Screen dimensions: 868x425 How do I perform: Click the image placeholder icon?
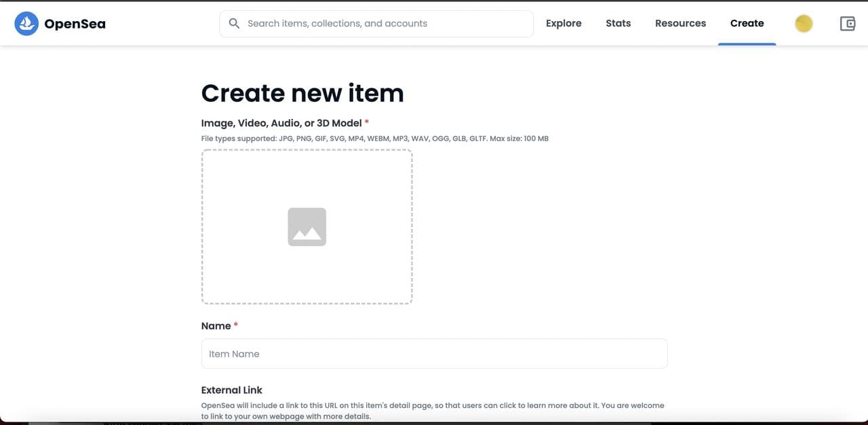(307, 227)
